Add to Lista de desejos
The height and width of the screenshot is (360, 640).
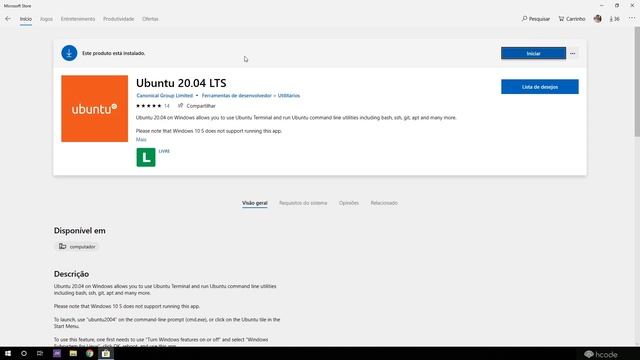[x=540, y=87]
